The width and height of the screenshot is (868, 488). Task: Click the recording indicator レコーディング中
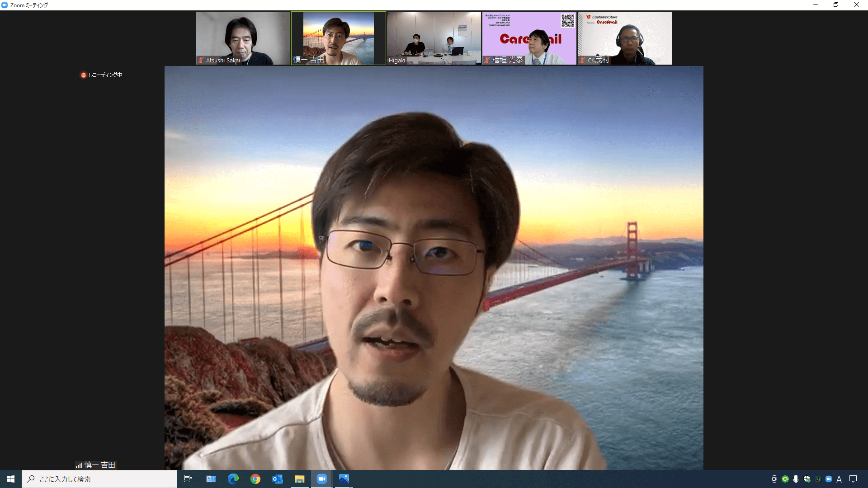[102, 75]
